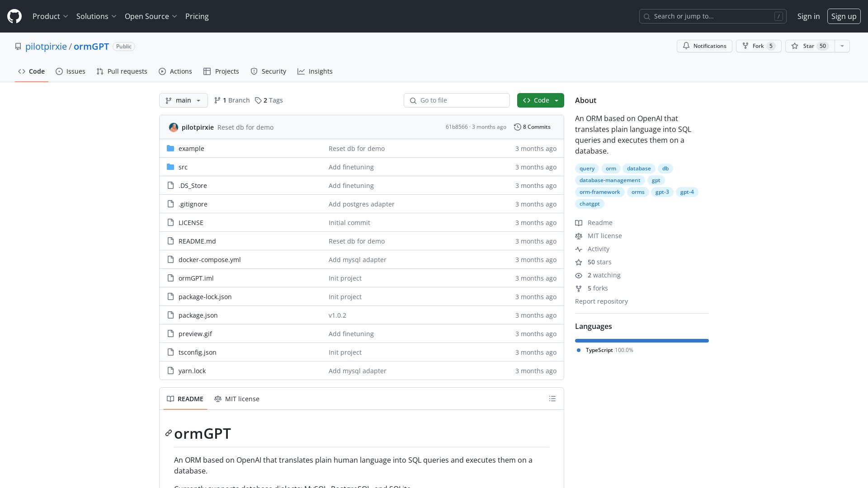Select the Issues tab icon
This screenshot has width=868, height=488.
60,71
